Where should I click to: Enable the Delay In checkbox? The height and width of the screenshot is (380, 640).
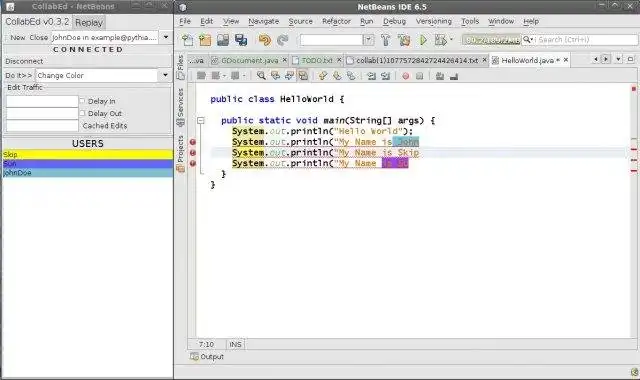(x=82, y=100)
